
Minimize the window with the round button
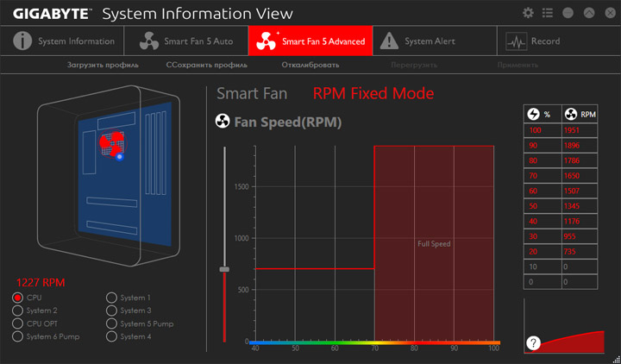tap(568, 13)
